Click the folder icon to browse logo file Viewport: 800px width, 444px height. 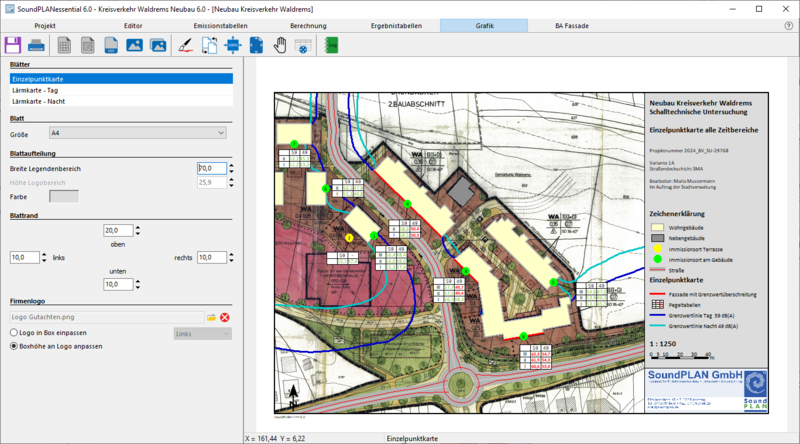click(x=211, y=317)
